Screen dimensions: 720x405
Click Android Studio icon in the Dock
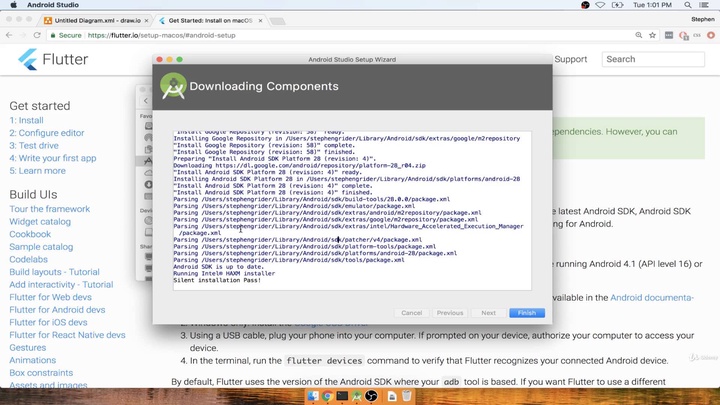click(357, 396)
